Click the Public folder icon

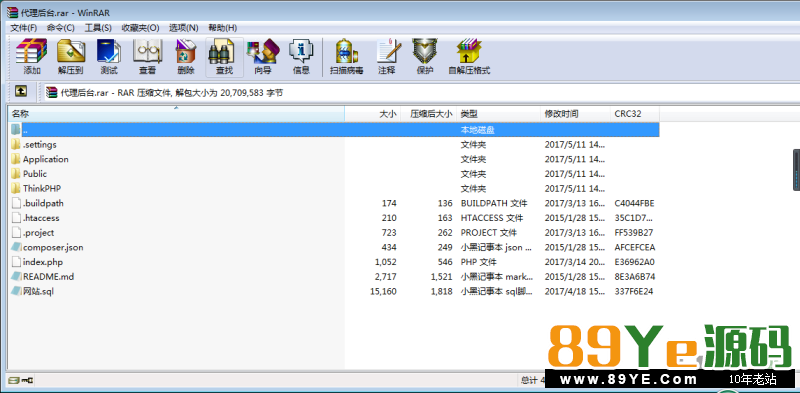[x=16, y=174]
